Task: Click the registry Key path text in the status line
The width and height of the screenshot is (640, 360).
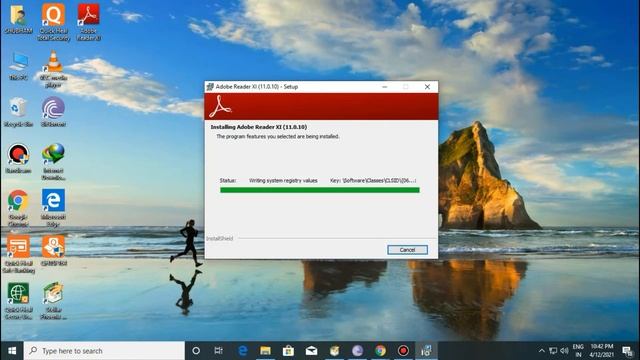Action: pos(373,180)
